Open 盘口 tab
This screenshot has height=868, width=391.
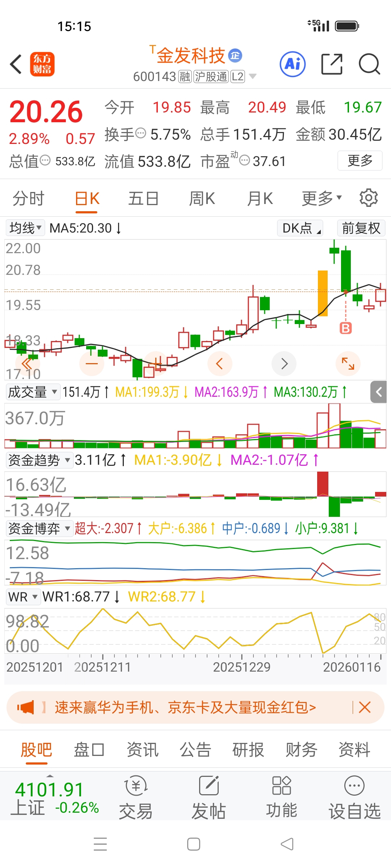(x=89, y=749)
